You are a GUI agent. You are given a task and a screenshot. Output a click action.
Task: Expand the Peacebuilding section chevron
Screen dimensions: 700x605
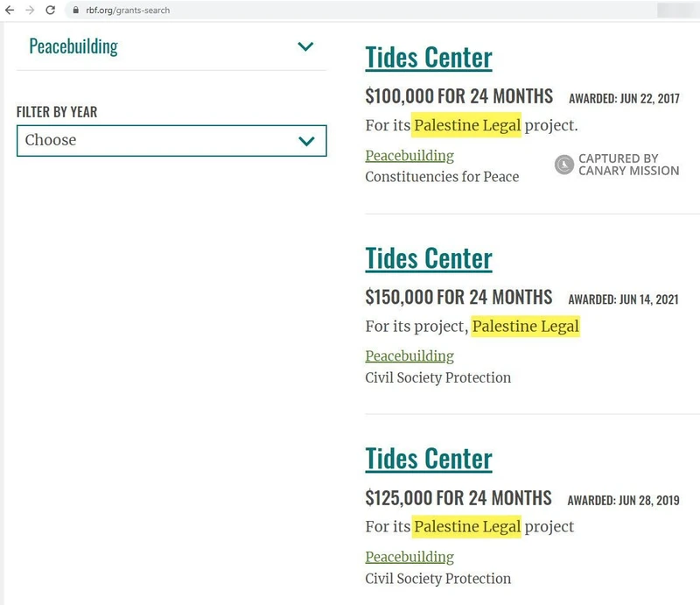[x=305, y=46]
